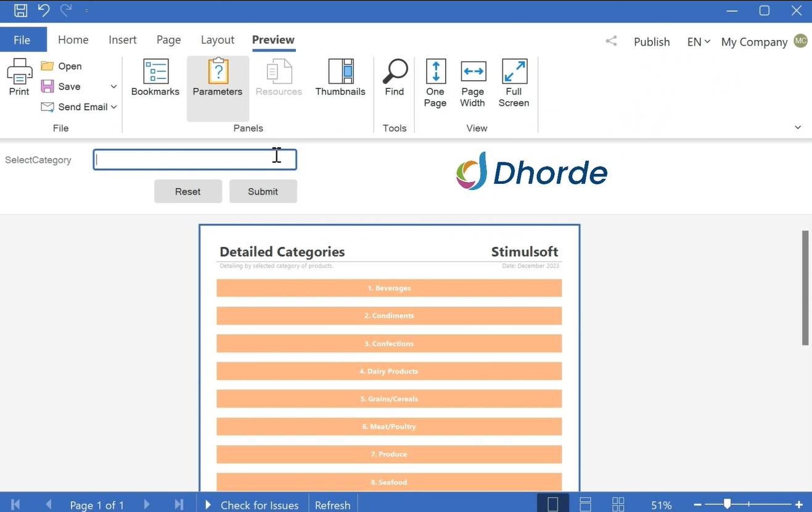812x512 pixels.
Task: Switch to One Page view
Action: point(435,83)
